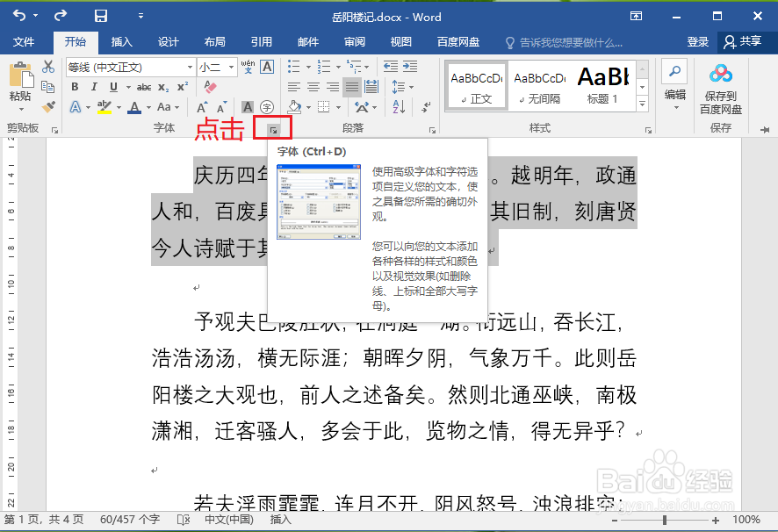Open the line spacing dropdown

(x=409, y=86)
